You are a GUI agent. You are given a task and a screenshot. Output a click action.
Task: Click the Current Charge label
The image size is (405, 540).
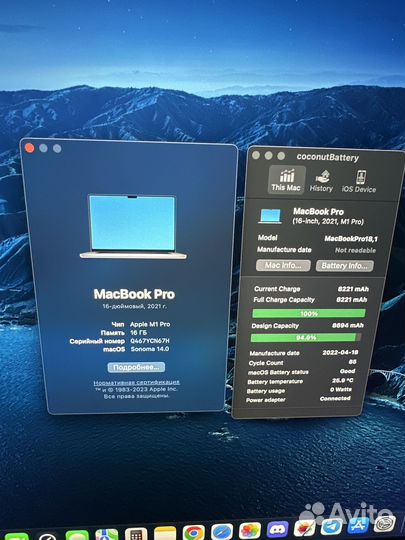(277, 289)
